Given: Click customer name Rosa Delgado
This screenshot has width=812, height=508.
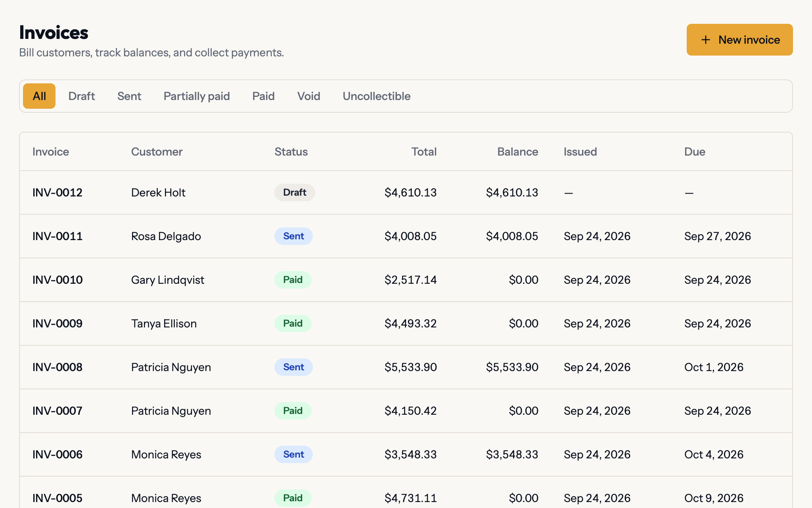Looking at the screenshot, I should click(166, 236).
